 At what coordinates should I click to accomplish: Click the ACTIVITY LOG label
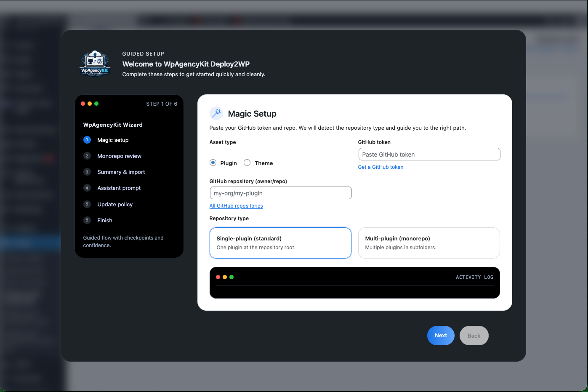pyautogui.click(x=474, y=277)
